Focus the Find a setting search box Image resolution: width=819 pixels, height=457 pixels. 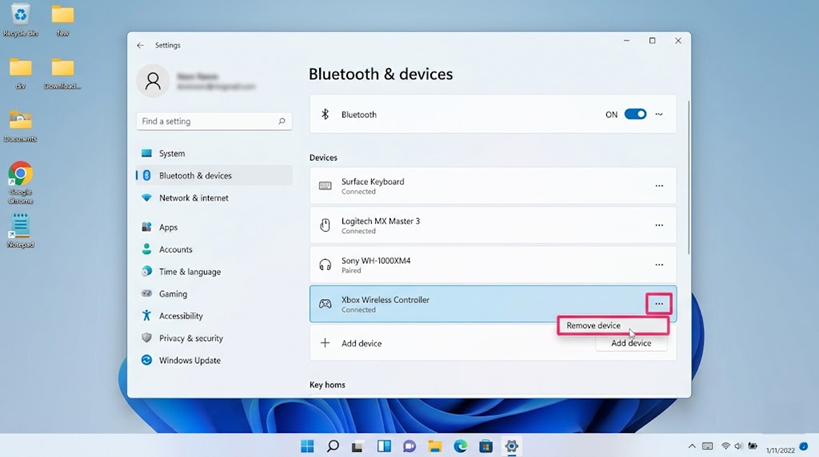[x=214, y=121]
